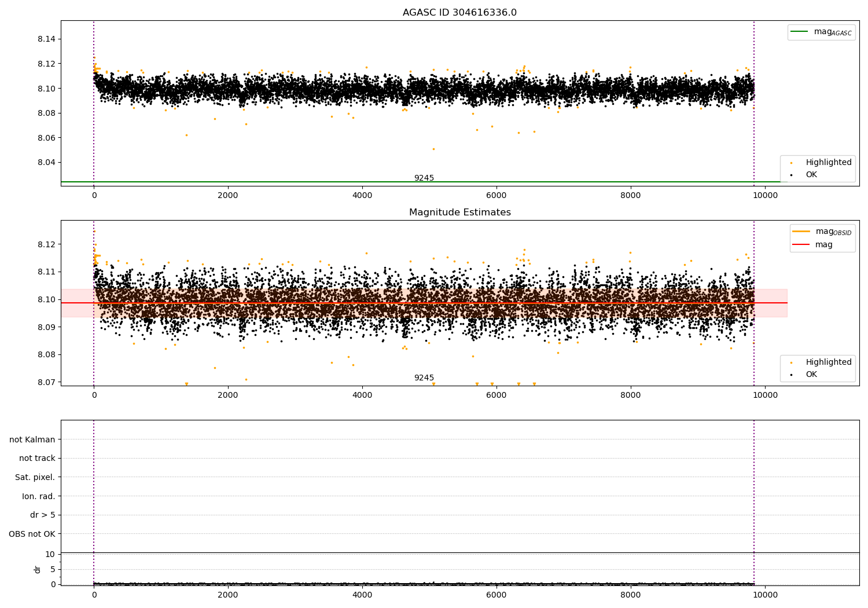Click the 'Ion. rad.' axis label
The image size is (868, 608).
click(39, 496)
